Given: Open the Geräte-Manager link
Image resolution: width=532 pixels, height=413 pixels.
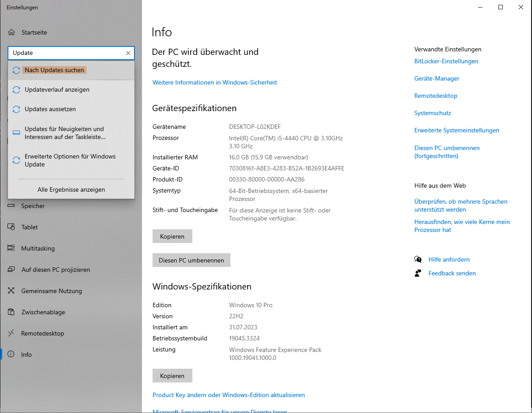Looking at the screenshot, I should [437, 78].
